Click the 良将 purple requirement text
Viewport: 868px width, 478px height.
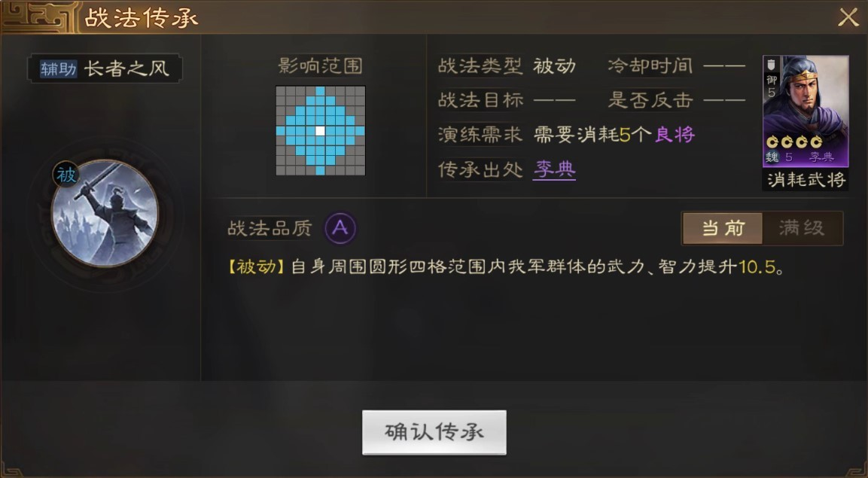click(x=675, y=135)
